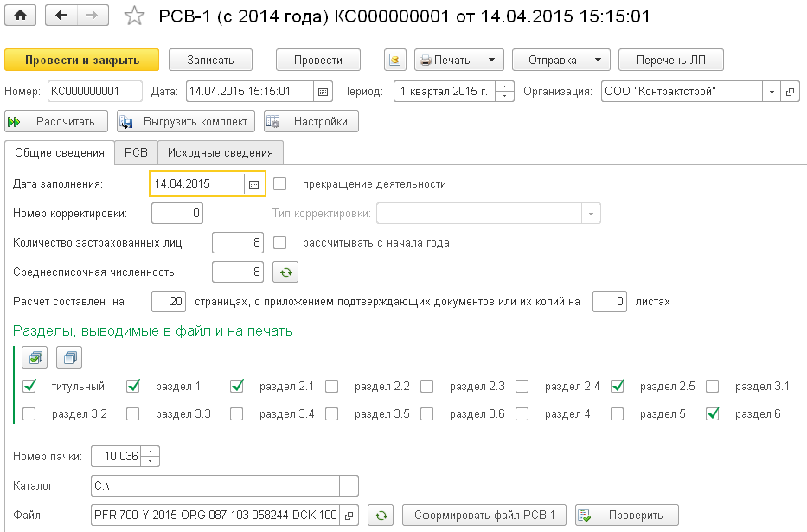Refresh the file name green arrows
807x532 pixels.
point(381,515)
